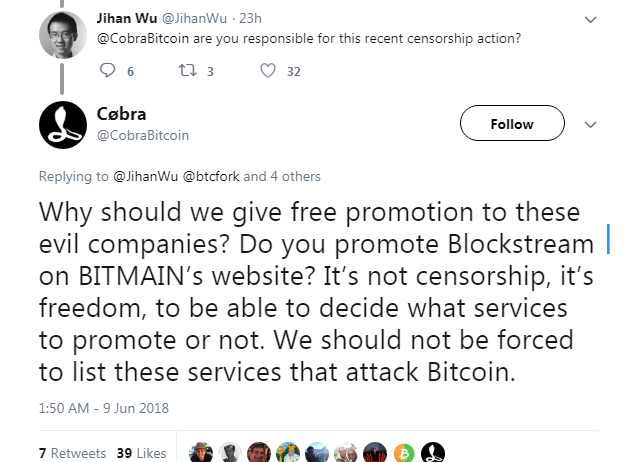Expand the options chevron next to Follow
The image size is (636, 462).
click(589, 125)
